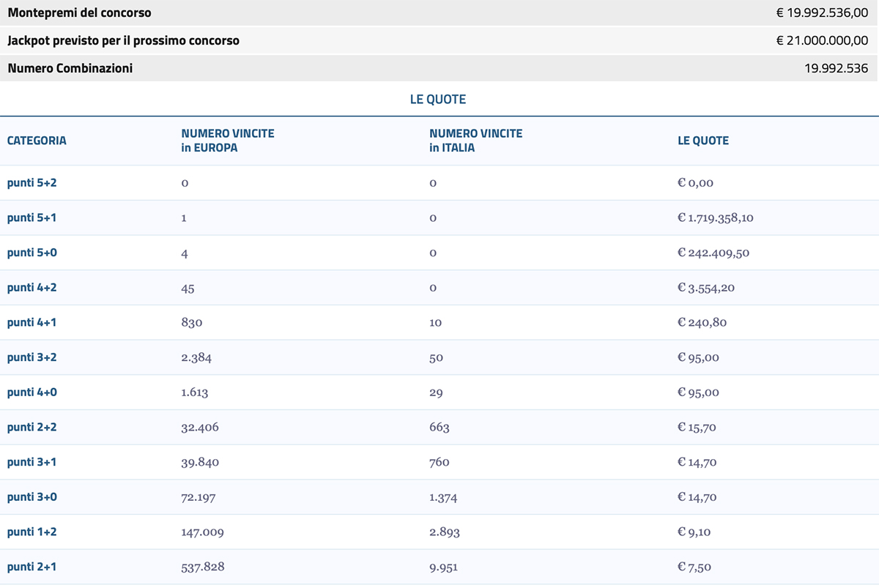Select the "punti 5+1" row label
This screenshot has width=879, height=588.
click(31, 217)
